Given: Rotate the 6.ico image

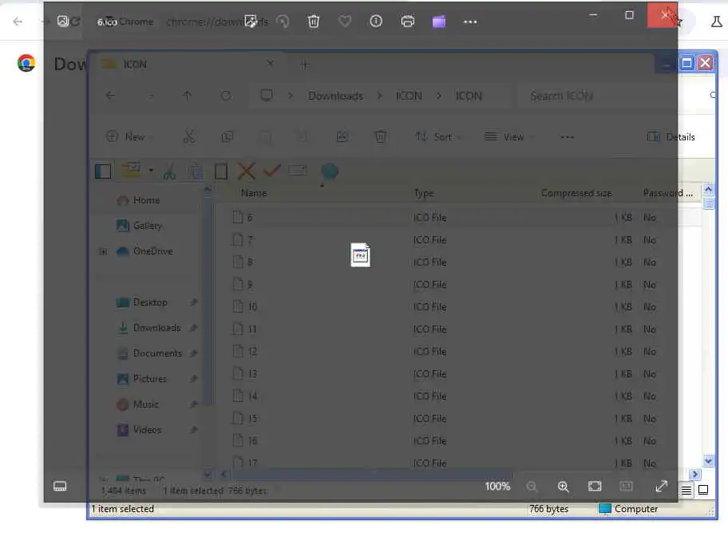Looking at the screenshot, I should [x=283, y=21].
